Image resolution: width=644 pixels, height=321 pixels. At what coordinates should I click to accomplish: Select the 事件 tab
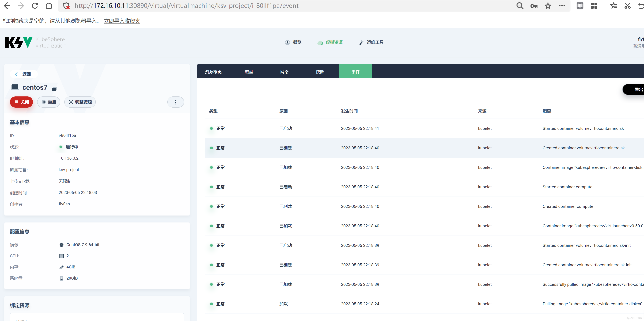tap(355, 72)
